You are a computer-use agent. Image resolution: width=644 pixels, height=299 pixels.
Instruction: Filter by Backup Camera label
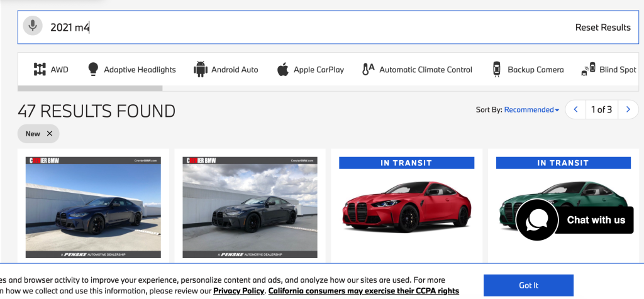point(536,70)
